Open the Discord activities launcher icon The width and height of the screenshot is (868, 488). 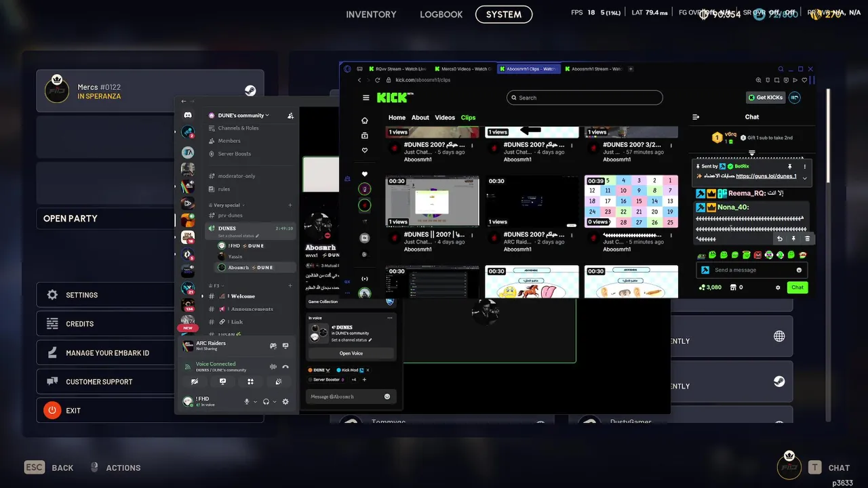pyautogui.click(x=250, y=382)
